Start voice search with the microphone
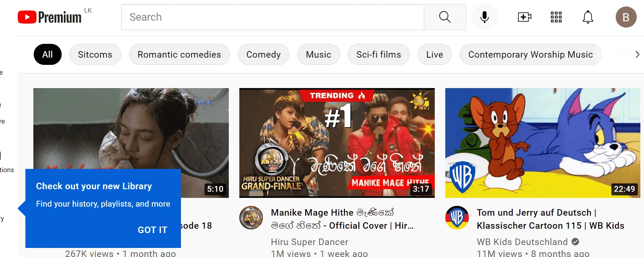Screen dimensions: 644x257 coord(484,17)
